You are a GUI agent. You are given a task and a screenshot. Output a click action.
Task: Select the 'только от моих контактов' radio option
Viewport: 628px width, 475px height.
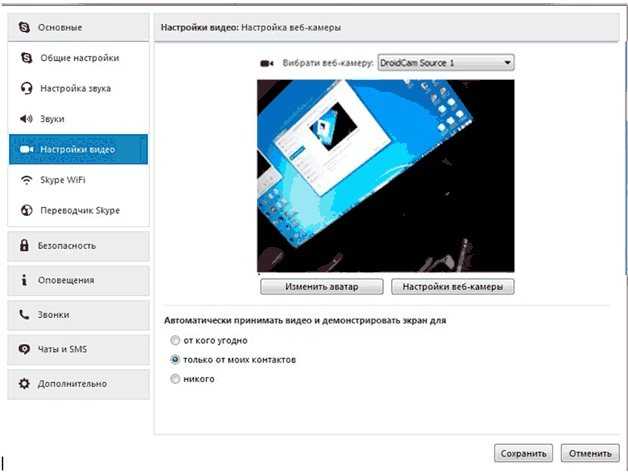point(175,360)
